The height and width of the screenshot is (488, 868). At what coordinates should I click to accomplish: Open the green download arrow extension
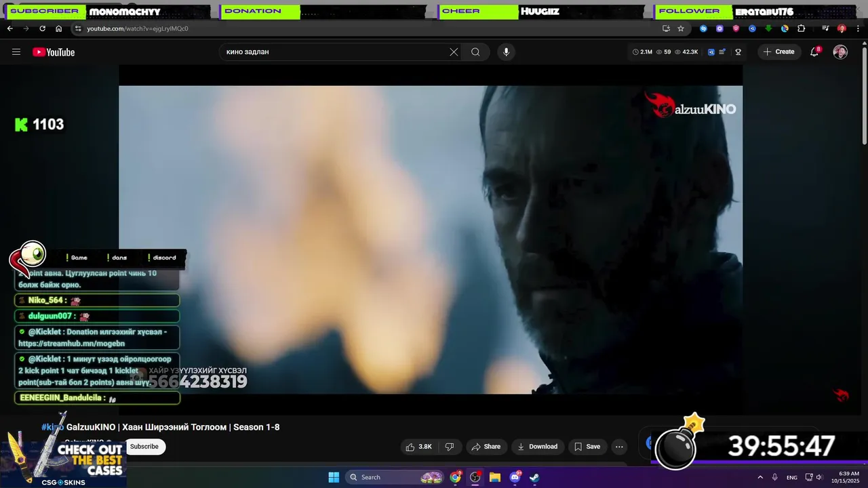click(x=768, y=28)
